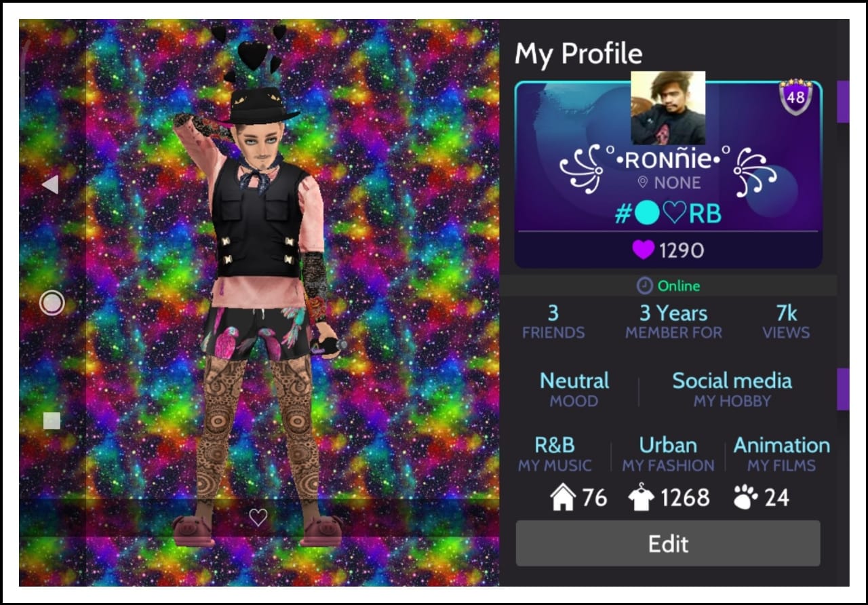
Task: Tap the purple heart likes icon
Action: click(x=643, y=250)
